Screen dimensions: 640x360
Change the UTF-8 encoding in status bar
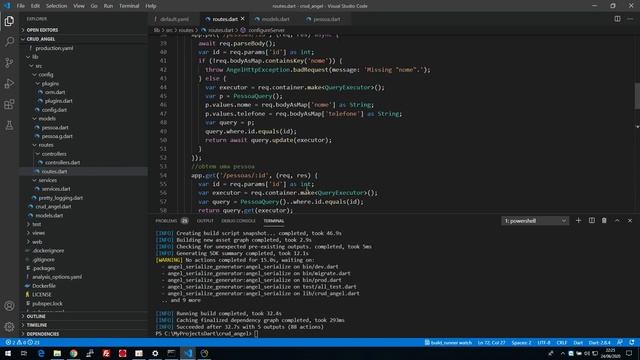[544, 342]
